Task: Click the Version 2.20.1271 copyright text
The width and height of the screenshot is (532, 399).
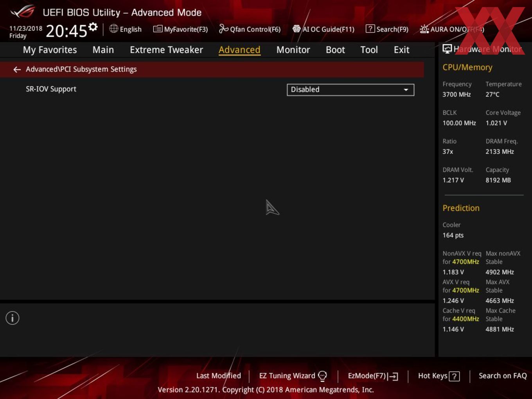Action: [266, 390]
